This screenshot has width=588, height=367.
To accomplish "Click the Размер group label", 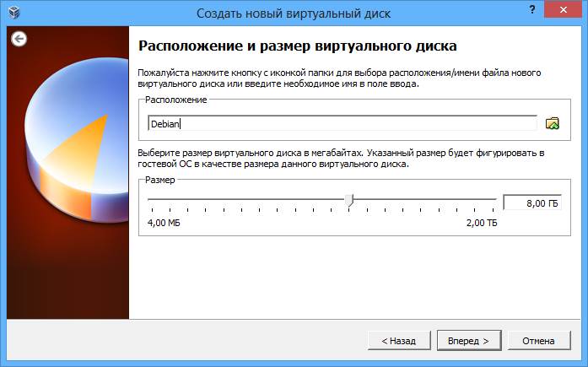I will click(x=159, y=180).
